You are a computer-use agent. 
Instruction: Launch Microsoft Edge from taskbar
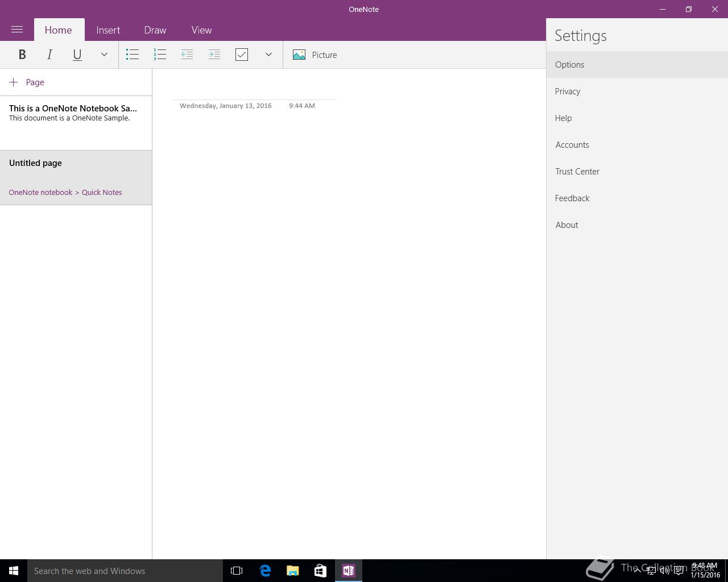click(265, 571)
